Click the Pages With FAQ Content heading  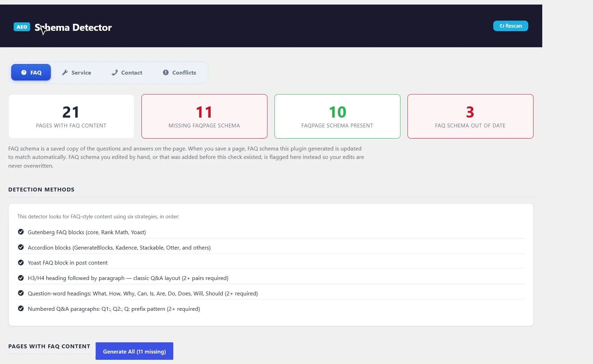pos(49,346)
